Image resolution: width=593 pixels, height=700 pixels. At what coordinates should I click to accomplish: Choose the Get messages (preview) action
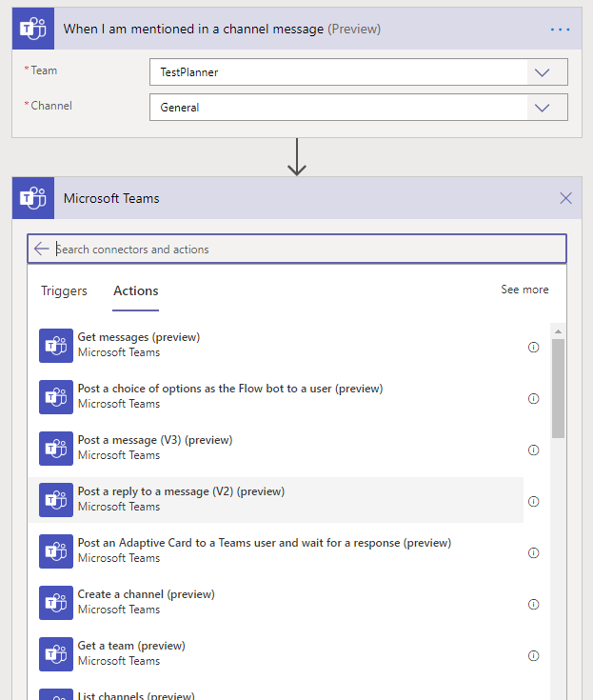[x=276, y=345]
